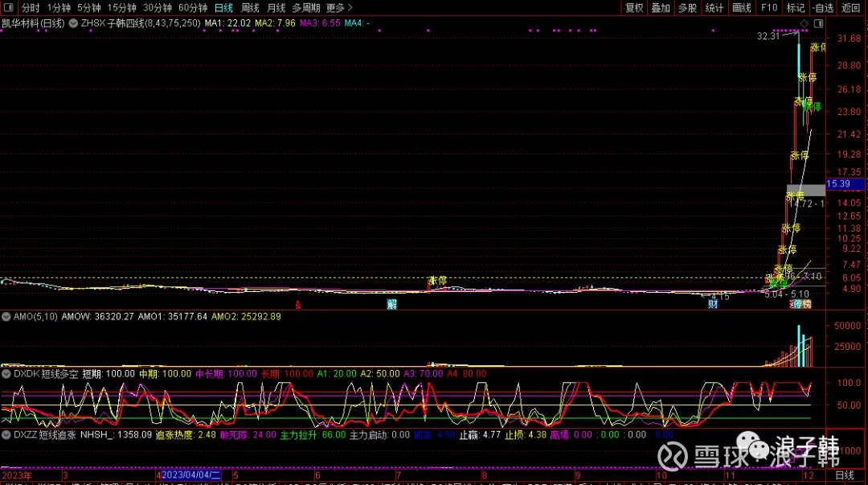Select the 60分钟 timeframe

click(x=192, y=7)
